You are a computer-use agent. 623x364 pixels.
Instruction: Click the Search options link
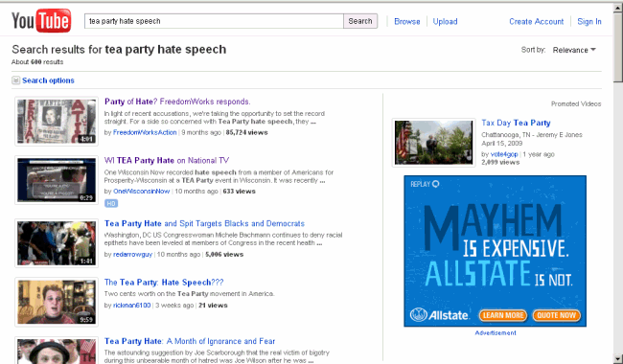pyautogui.click(x=48, y=80)
